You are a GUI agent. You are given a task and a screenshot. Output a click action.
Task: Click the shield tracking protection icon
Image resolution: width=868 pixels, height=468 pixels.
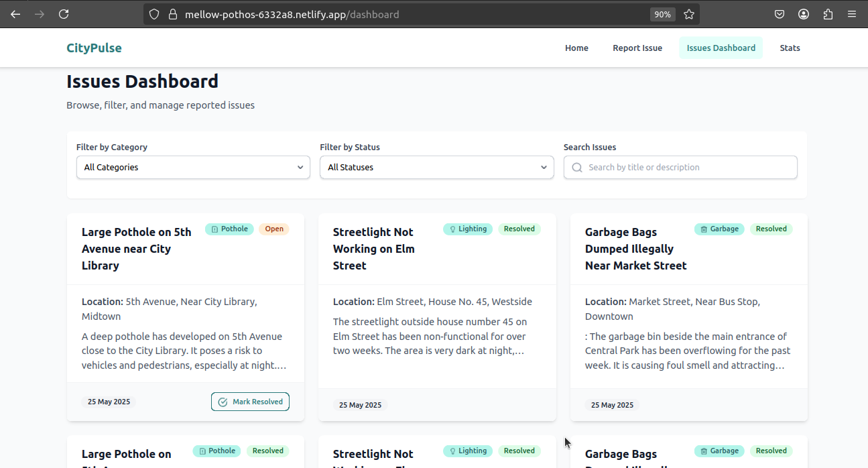click(x=154, y=14)
